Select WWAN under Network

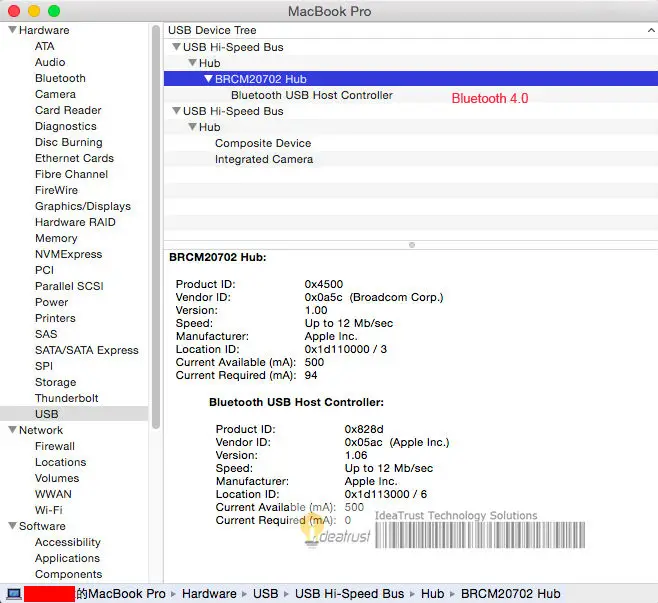(53, 494)
